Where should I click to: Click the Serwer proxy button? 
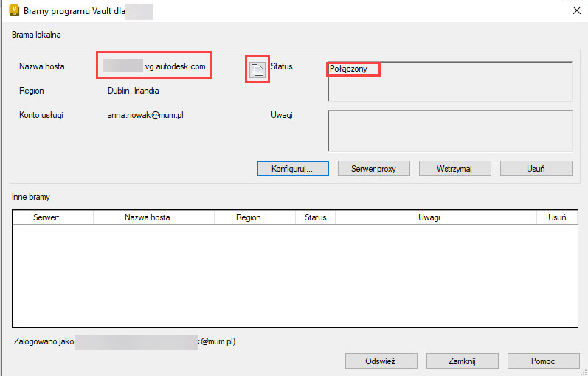tap(374, 169)
